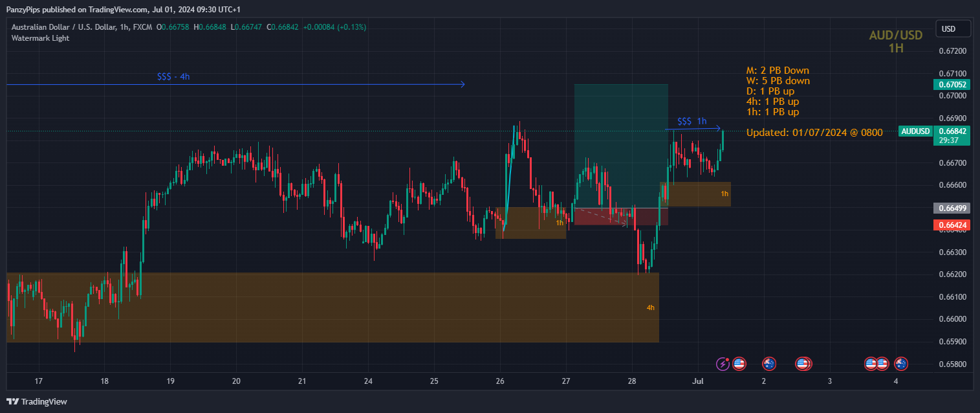This screenshot has height=413, width=980.
Task: Click the Watermark Light indicator label
Action: pyautogui.click(x=40, y=38)
